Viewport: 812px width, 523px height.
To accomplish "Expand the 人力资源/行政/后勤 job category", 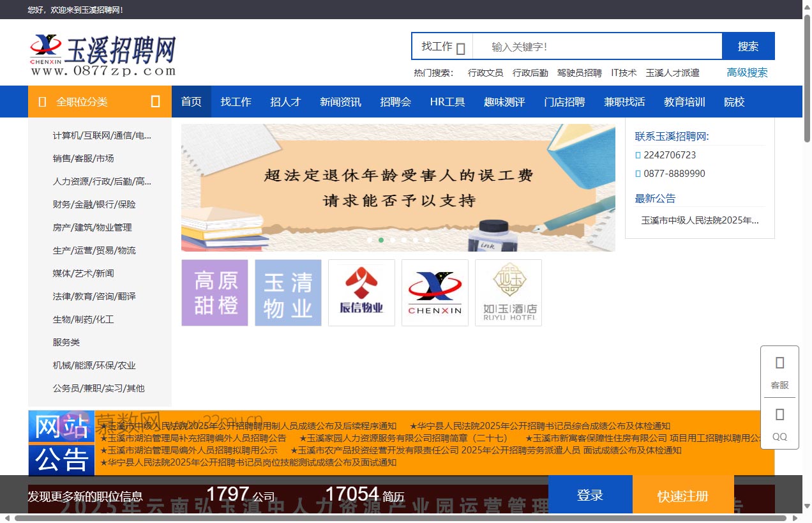I will (x=102, y=181).
